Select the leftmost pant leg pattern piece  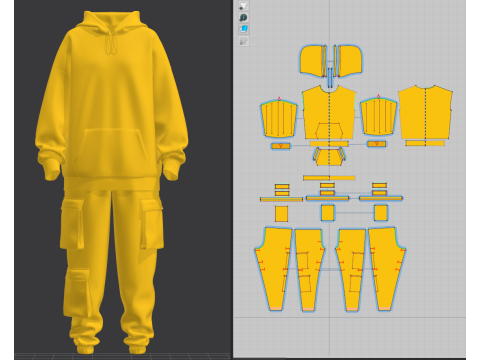point(273,269)
